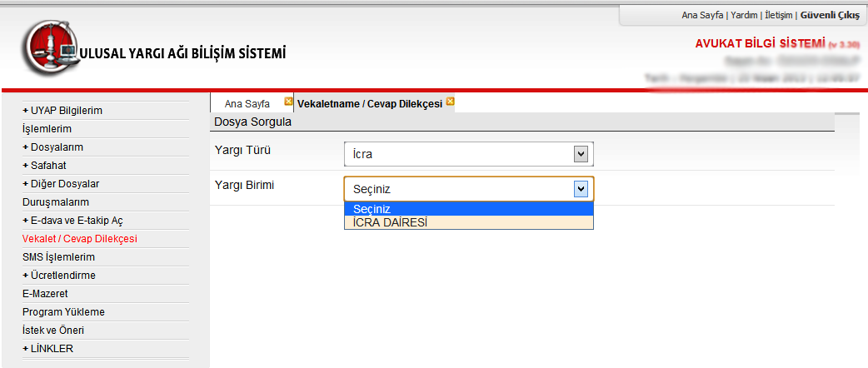Go to E-Mazeret page
The width and height of the screenshot is (868, 368).
(x=45, y=294)
